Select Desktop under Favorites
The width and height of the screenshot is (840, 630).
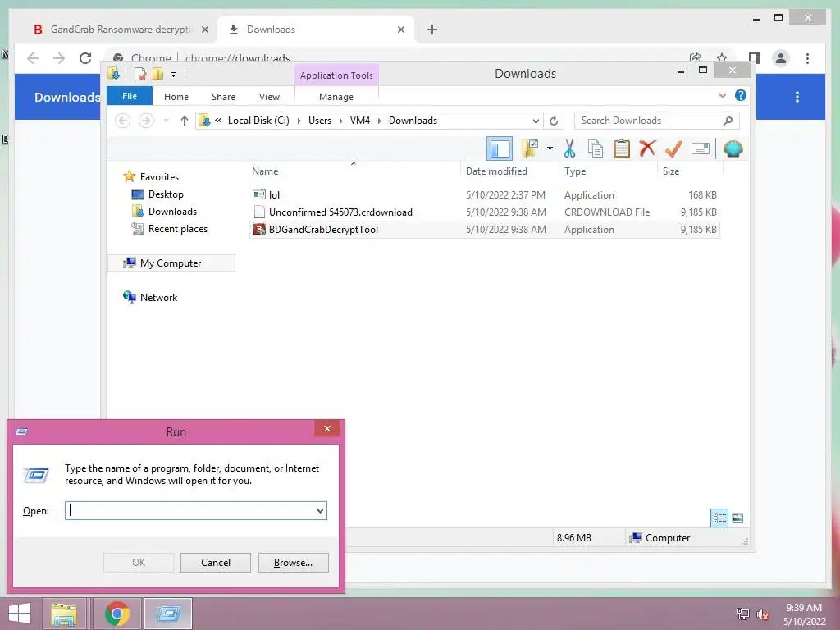(166, 194)
